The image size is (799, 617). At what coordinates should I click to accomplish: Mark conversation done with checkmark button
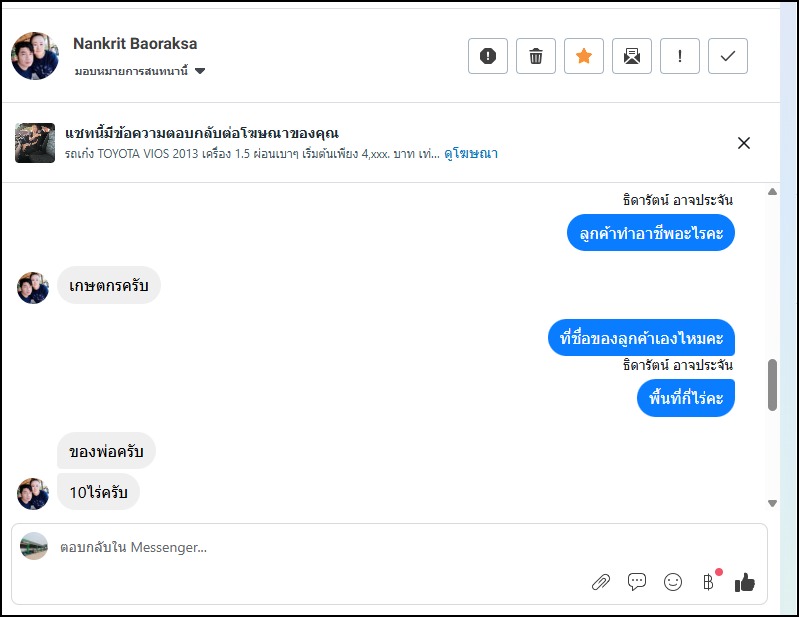pyautogui.click(x=728, y=56)
